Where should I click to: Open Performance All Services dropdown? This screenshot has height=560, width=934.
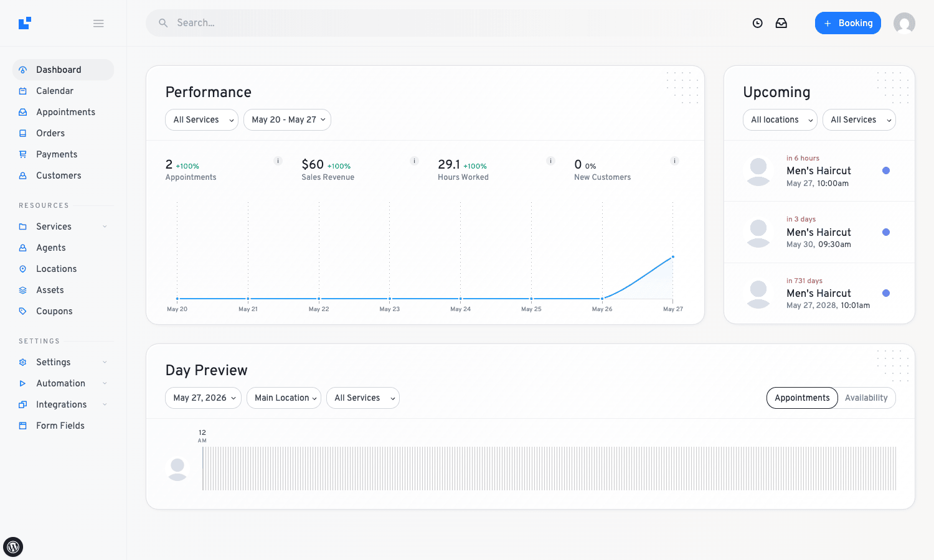coord(202,119)
